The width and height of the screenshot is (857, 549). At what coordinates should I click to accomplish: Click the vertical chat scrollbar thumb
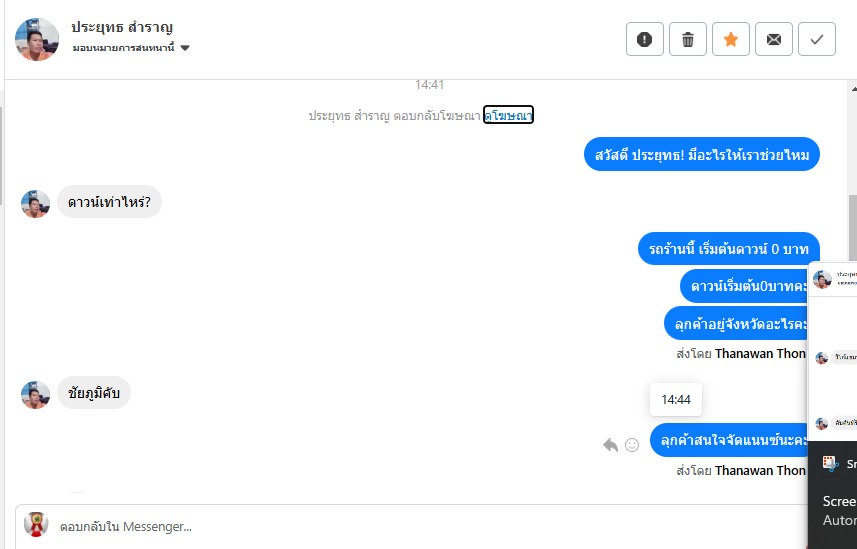point(853,227)
